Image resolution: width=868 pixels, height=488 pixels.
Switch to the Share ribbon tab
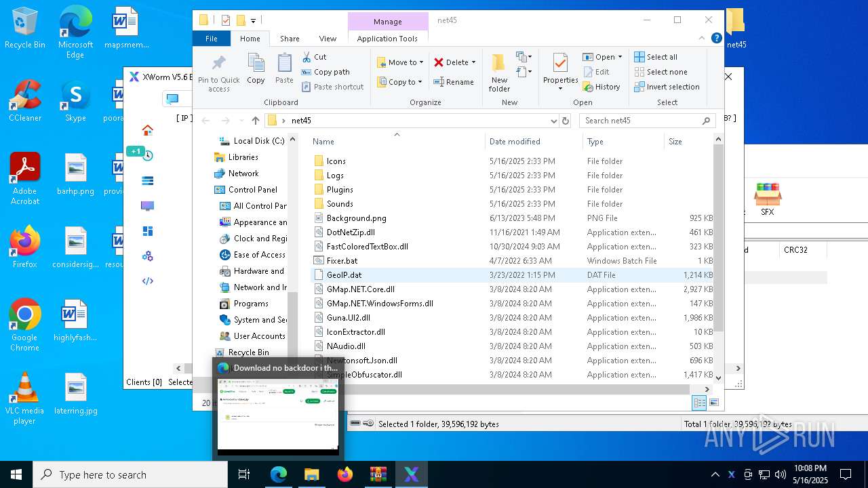click(x=290, y=39)
